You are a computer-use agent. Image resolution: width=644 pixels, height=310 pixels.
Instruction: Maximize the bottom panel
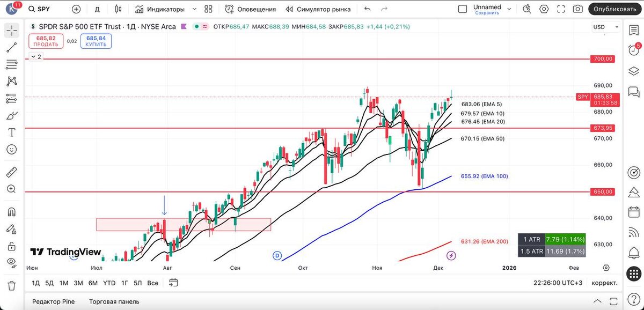[x=613, y=301]
